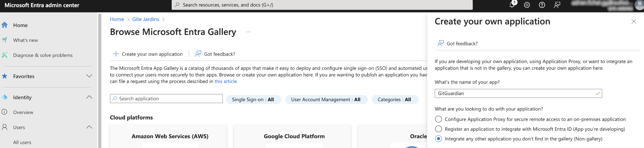The height and width of the screenshot is (148, 644).
Task: Open the ellipsis menu beside gallery title
Action: [248, 32]
